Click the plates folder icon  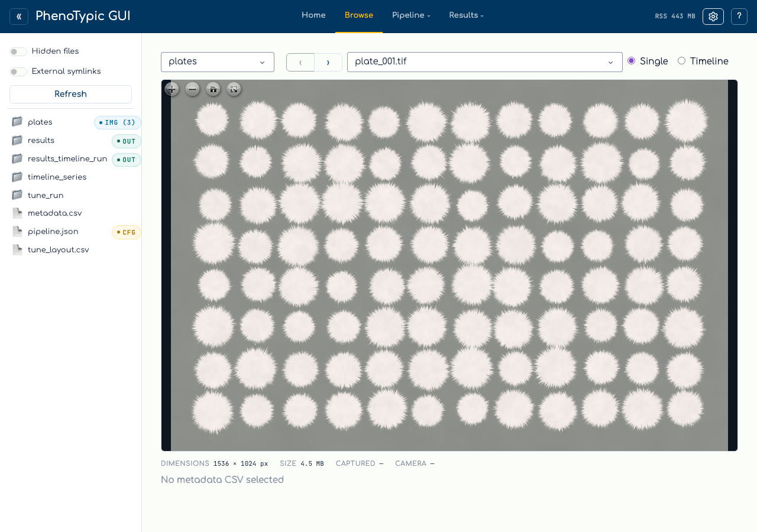[x=17, y=122]
